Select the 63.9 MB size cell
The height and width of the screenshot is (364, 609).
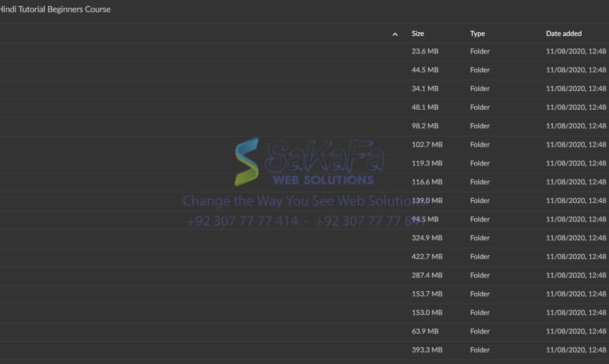coord(425,331)
